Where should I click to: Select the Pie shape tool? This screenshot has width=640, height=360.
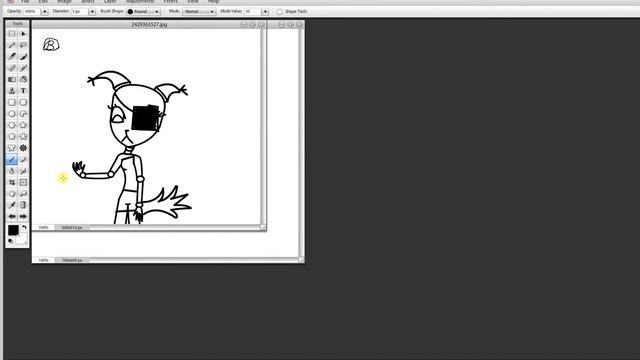tap(23, 114)
